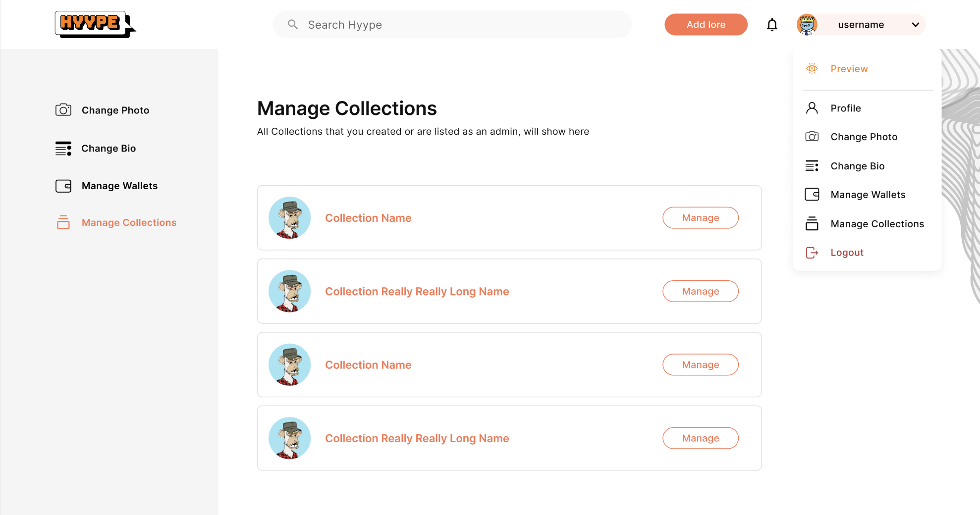The height and width of the screenshot is (515, 980).
Task: Open the second collection's Really Long Name link
Action: click(x=417, y=292)
